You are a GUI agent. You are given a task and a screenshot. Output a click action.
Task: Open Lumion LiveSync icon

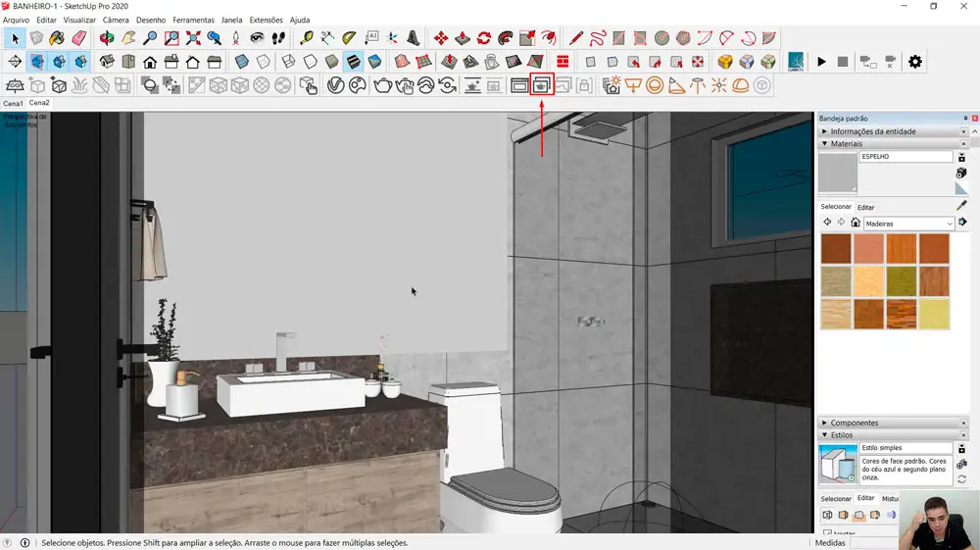coord(796,62)
